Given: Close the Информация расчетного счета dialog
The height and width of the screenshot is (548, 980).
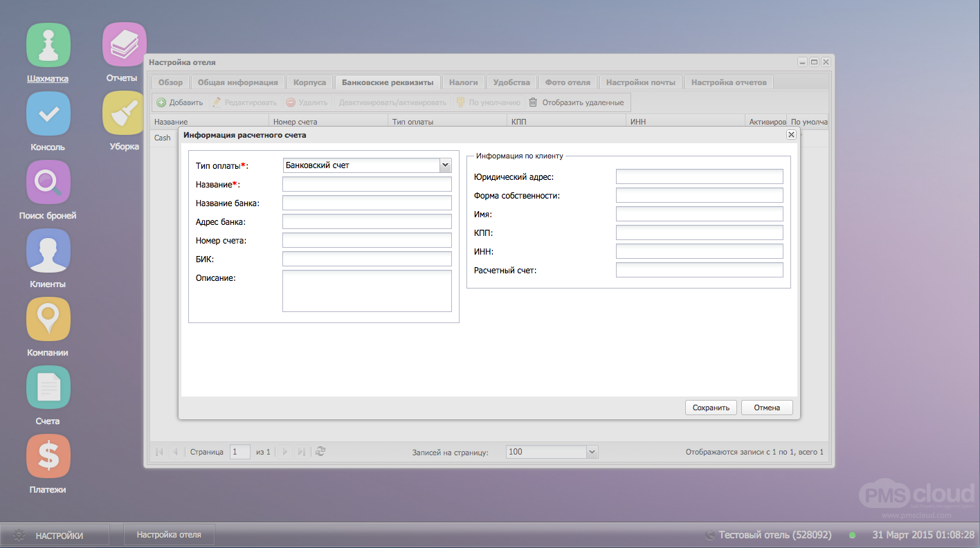Looking at the screenshot, I should (791, 135).
